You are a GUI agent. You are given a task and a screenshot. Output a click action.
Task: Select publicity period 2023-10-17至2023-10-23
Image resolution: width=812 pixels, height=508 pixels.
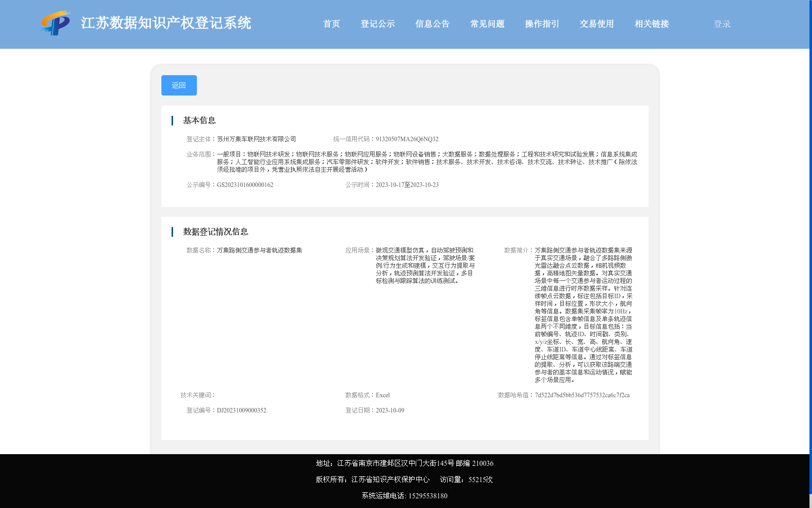click(x=407, y=185)
